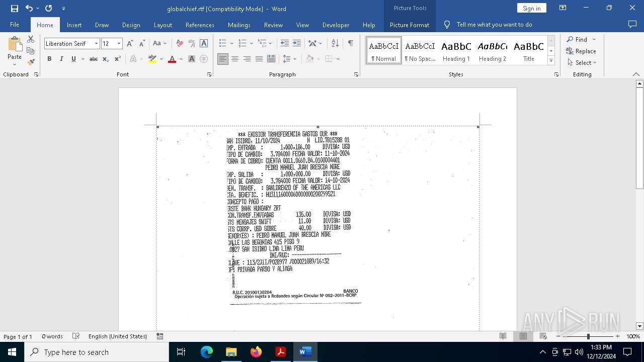Open Adobe Acrobat from the taskbar
The image size is (644, 362).
click(281, 352)
